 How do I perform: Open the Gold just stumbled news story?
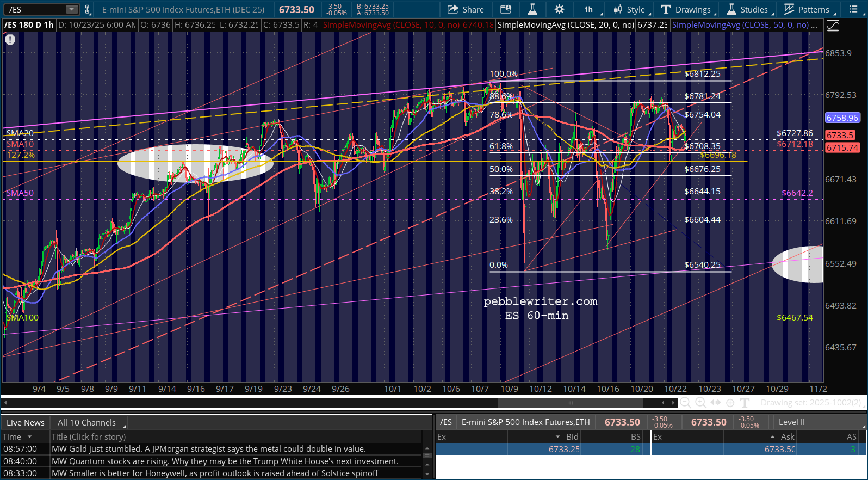[208, 449]
